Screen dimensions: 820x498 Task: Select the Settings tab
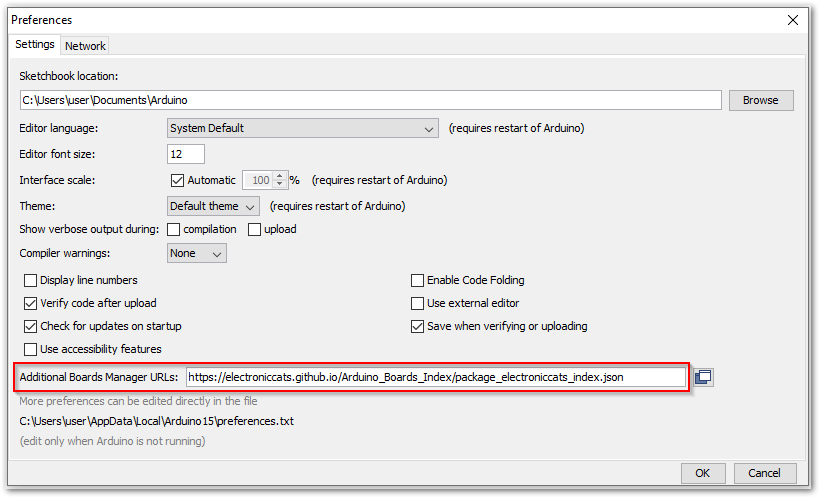[x=35, y=44]
